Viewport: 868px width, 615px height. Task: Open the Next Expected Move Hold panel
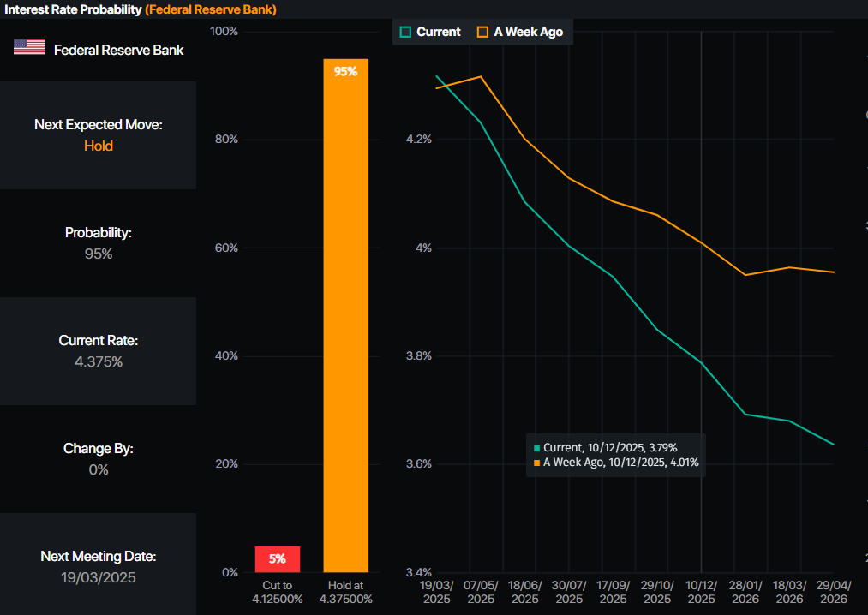click(98, 135)
